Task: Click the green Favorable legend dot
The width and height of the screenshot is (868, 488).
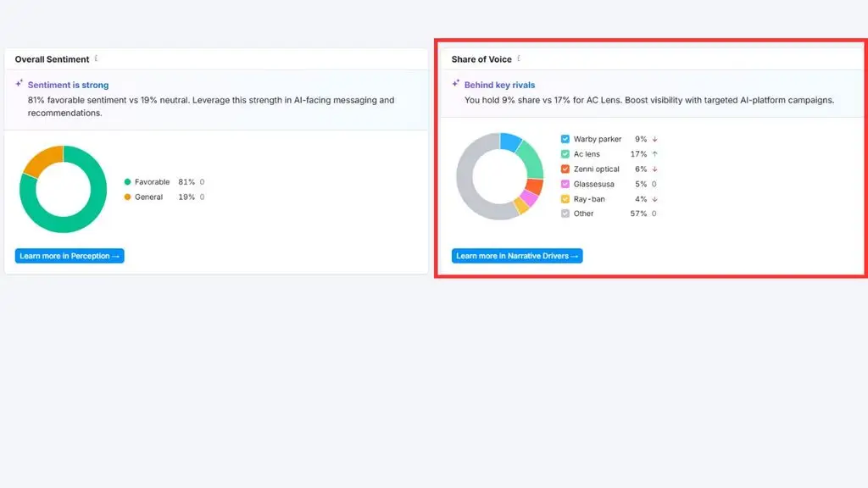Action: [x=127, y=181]
